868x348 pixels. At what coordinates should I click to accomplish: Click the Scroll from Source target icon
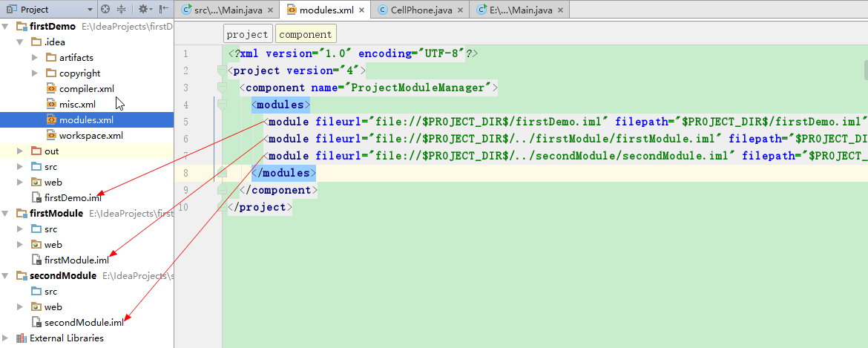106,9
